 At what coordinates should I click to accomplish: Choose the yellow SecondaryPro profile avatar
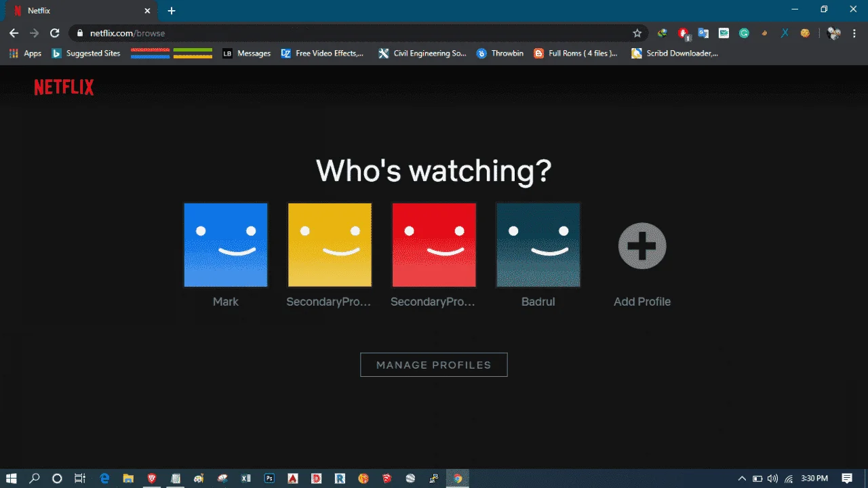[x=330, y=245]
